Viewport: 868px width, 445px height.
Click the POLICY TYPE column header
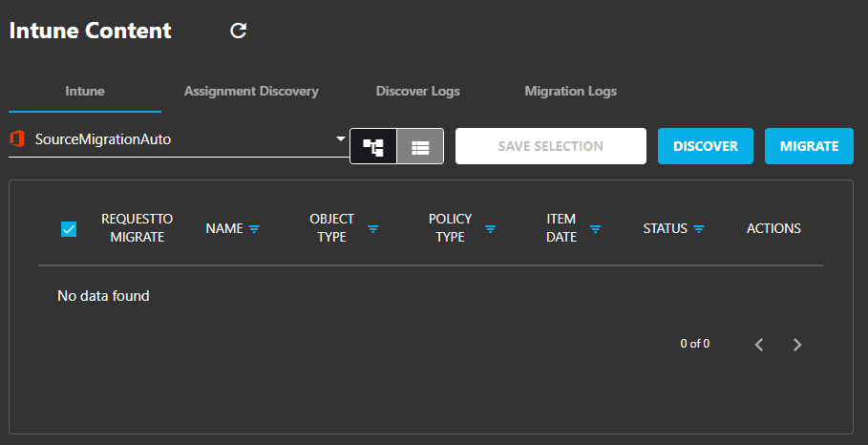tap(450, 228)
